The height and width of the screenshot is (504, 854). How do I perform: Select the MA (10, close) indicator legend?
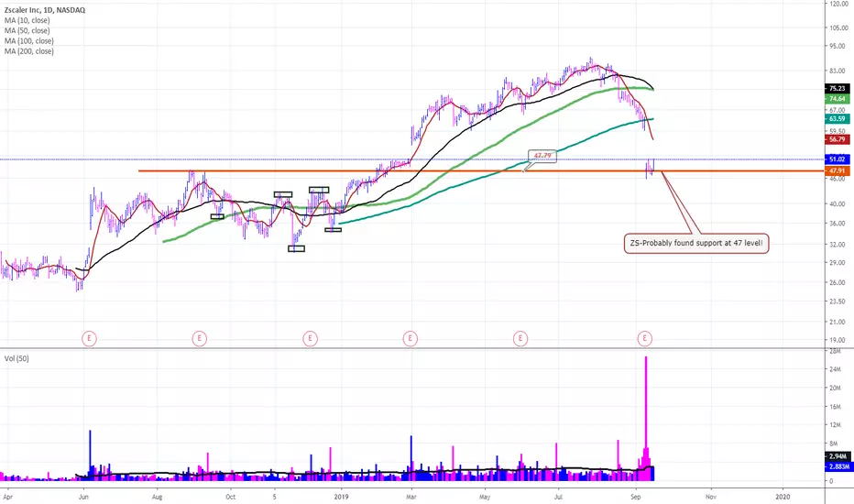(27, 20)
